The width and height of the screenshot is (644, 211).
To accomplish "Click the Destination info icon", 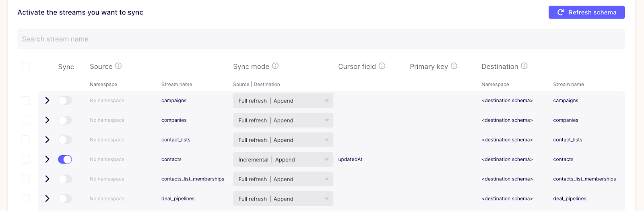I will [x=524, y=66].
